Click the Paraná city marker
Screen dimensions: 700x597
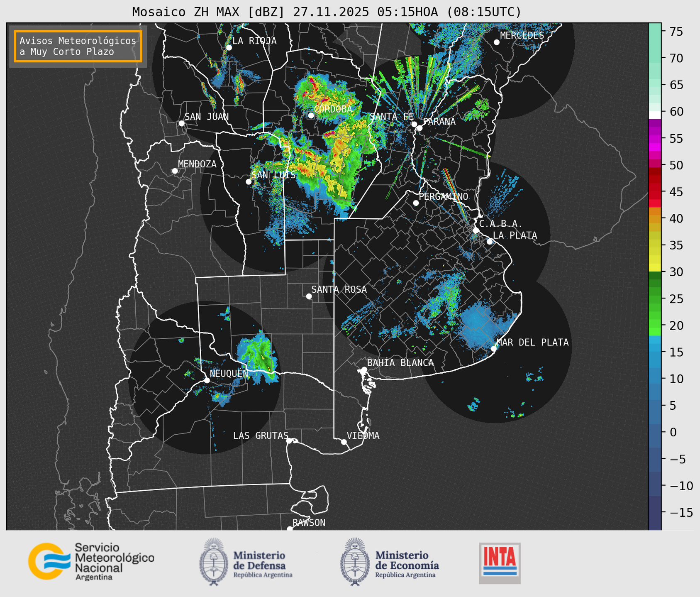coord(420,128)
